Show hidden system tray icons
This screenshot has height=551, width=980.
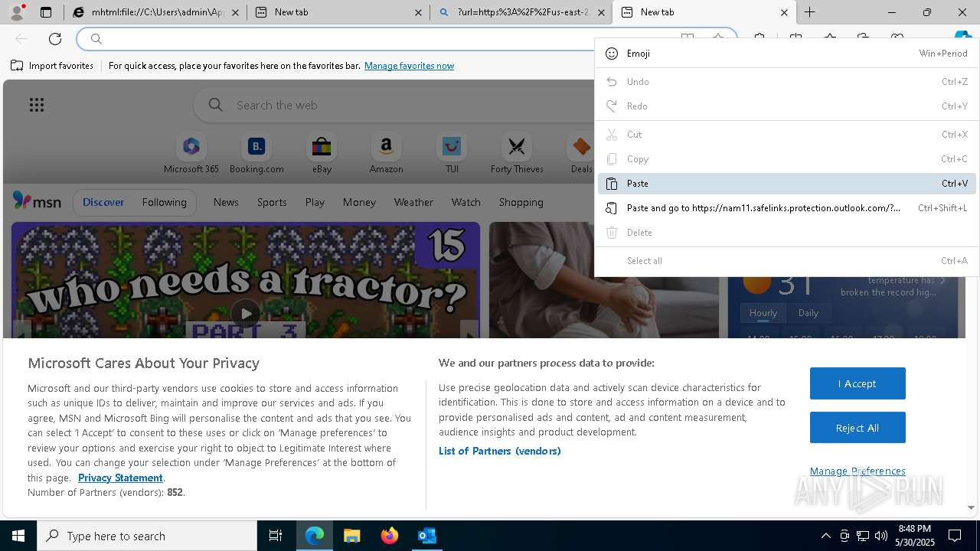pos(826,536)
